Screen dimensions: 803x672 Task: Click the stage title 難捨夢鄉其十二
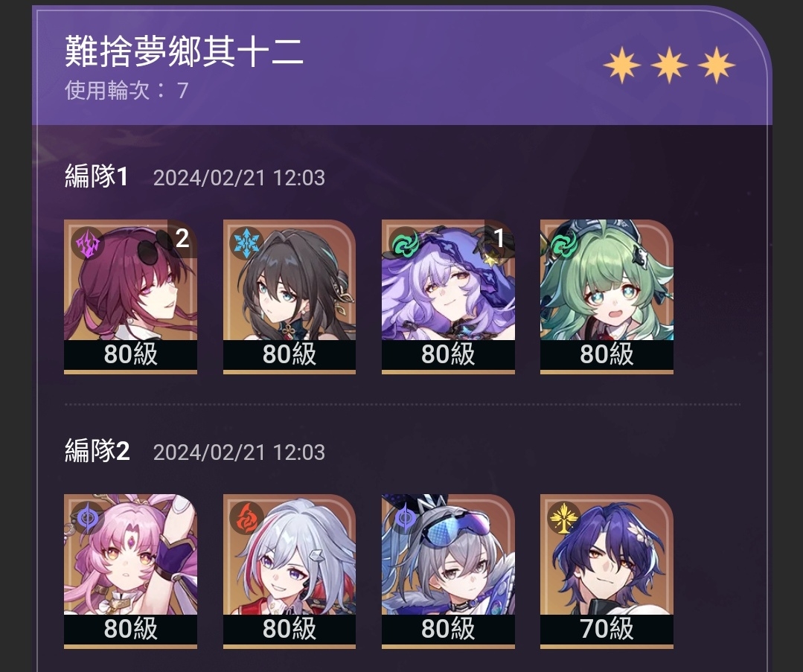click(x=185, y=51)
